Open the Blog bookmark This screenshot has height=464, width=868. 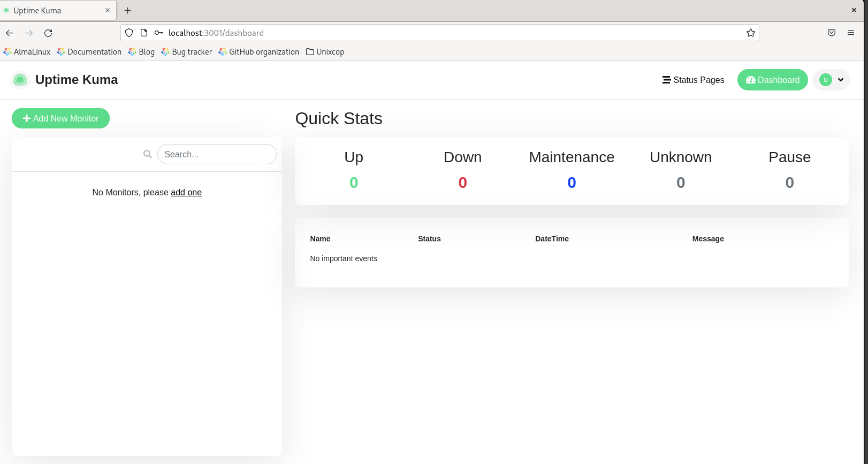pos(141,52)
